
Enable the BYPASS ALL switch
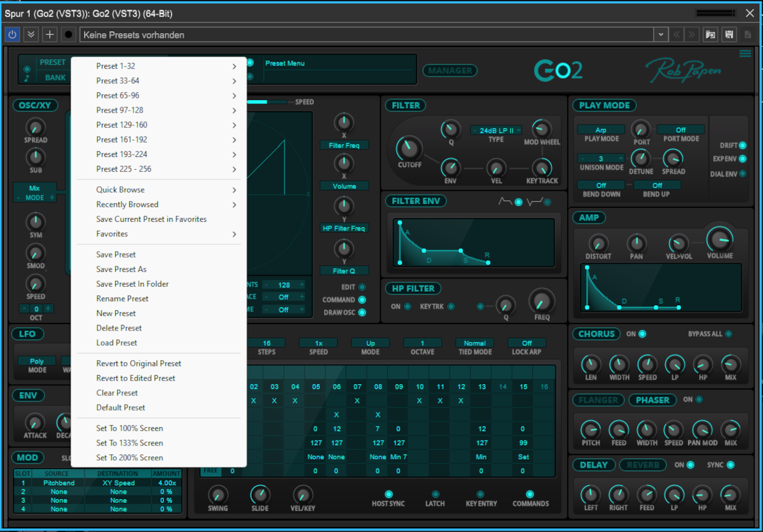728,334
